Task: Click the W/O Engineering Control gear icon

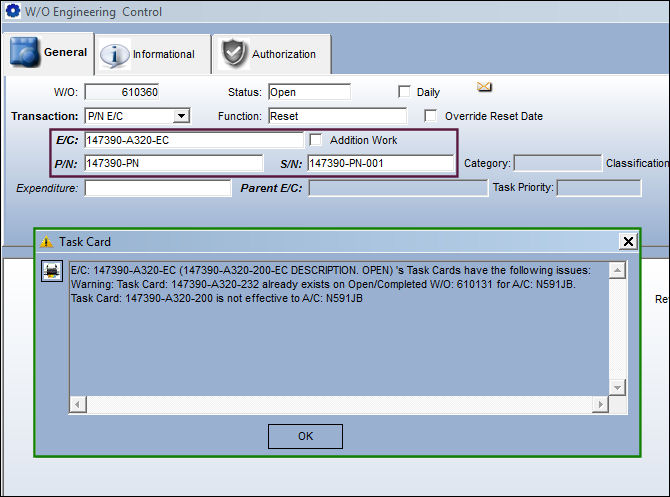Action: [13, 11]
